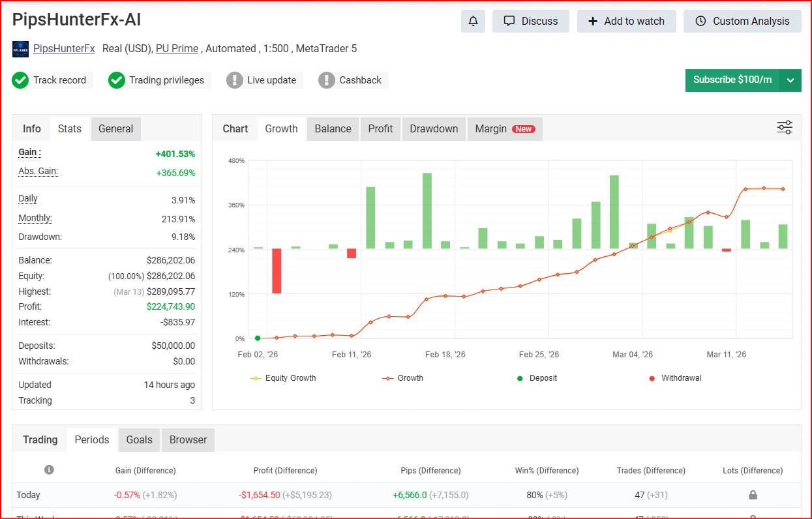Click the large red loss bar in chart
The image size is (812, 519).
pos(277,271)
